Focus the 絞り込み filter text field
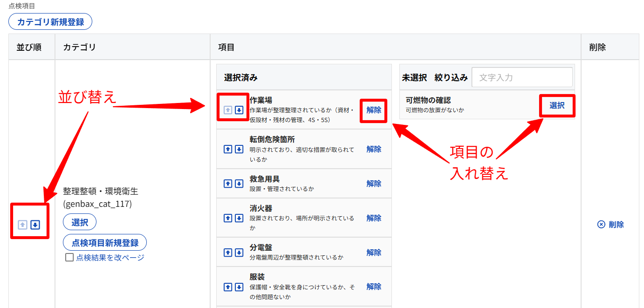 point(522,77)
